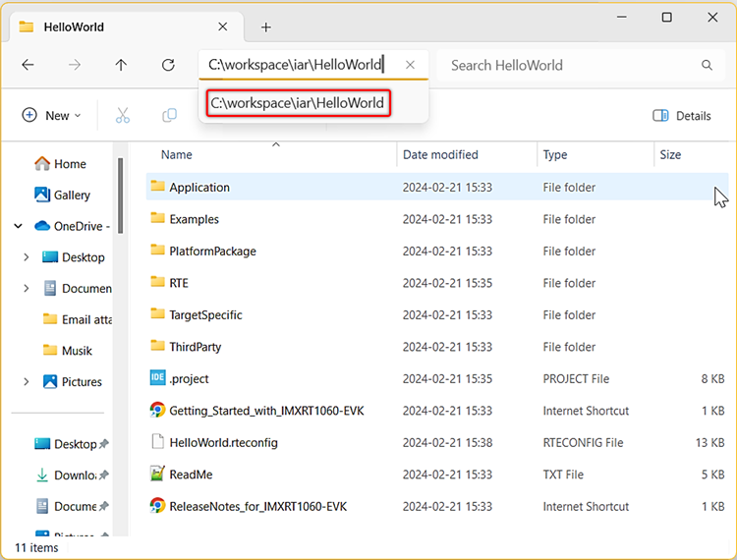Screen dimensions: 737x560
Task: Click the Cut scissors icon
Action: [x=123, y=115]
